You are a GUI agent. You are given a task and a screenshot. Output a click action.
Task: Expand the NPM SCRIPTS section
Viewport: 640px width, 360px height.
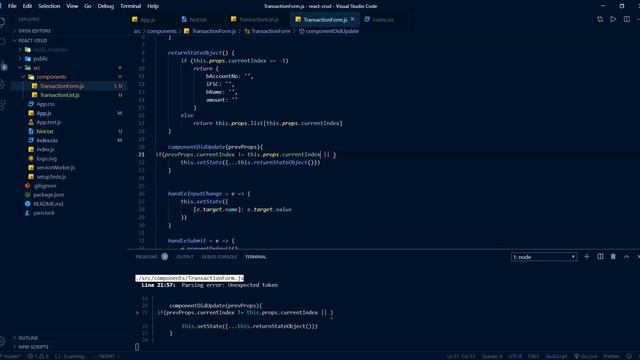coord(33,347)
